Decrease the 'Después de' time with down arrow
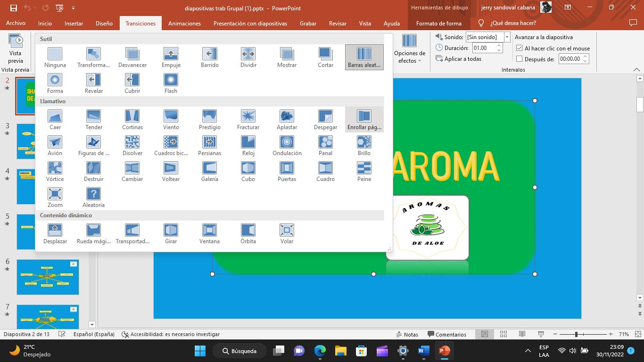 click(x=585, y=61)
